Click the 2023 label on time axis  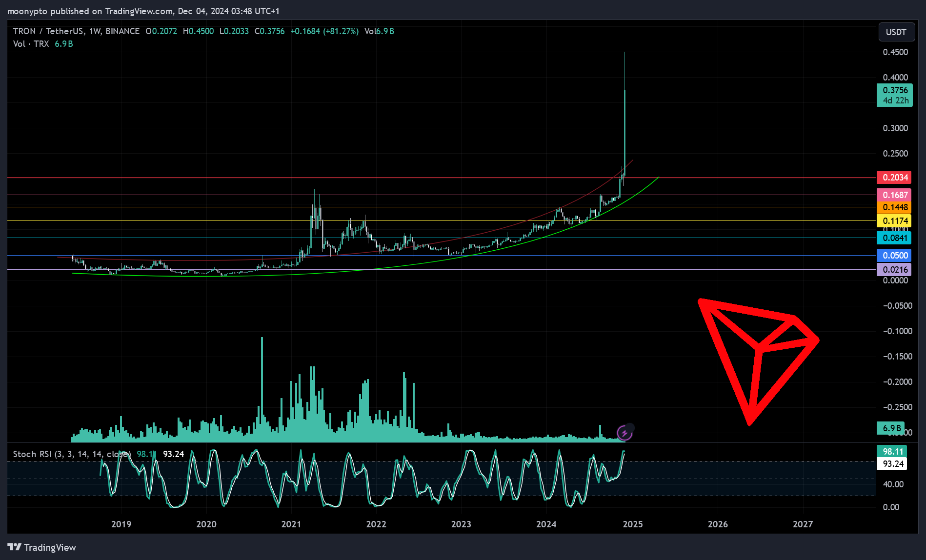461,524
